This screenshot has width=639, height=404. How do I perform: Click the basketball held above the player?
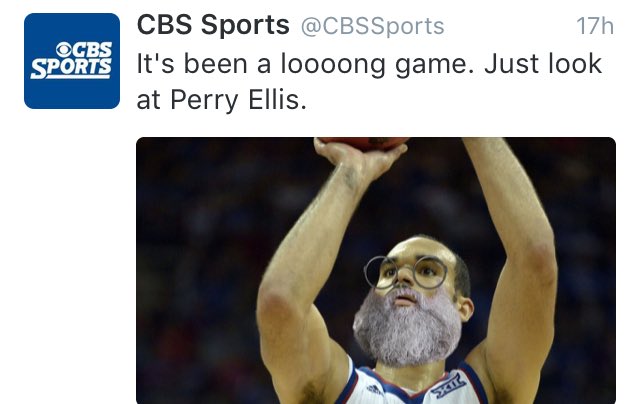coord(365,143)
